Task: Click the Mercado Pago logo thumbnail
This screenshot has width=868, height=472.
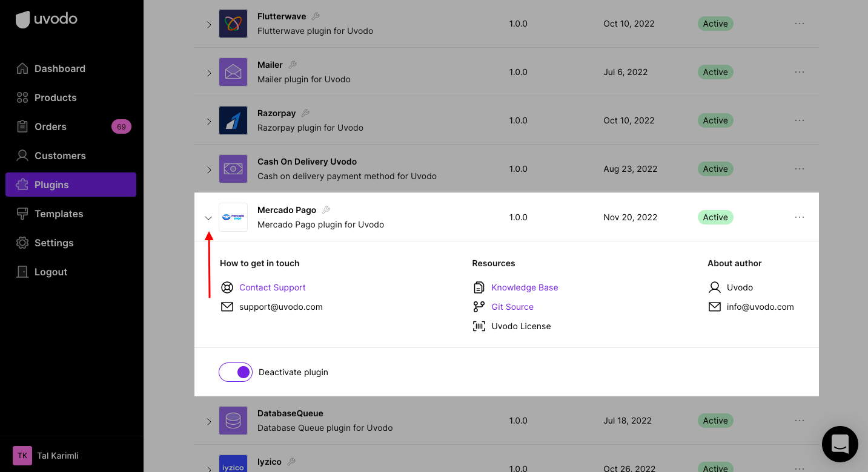Action: pyautogui.click(x=233, y=217)
